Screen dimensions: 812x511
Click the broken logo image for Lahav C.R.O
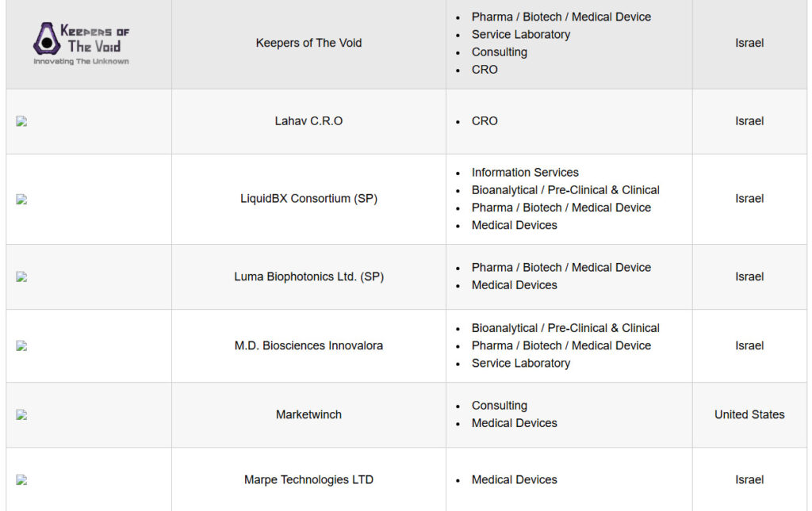[21, 121]
